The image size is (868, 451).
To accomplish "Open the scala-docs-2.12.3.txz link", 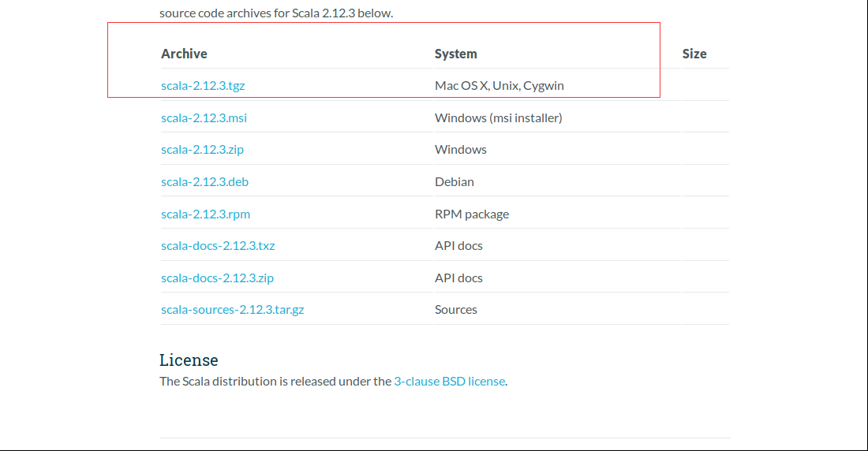I will tap(218, 245).
